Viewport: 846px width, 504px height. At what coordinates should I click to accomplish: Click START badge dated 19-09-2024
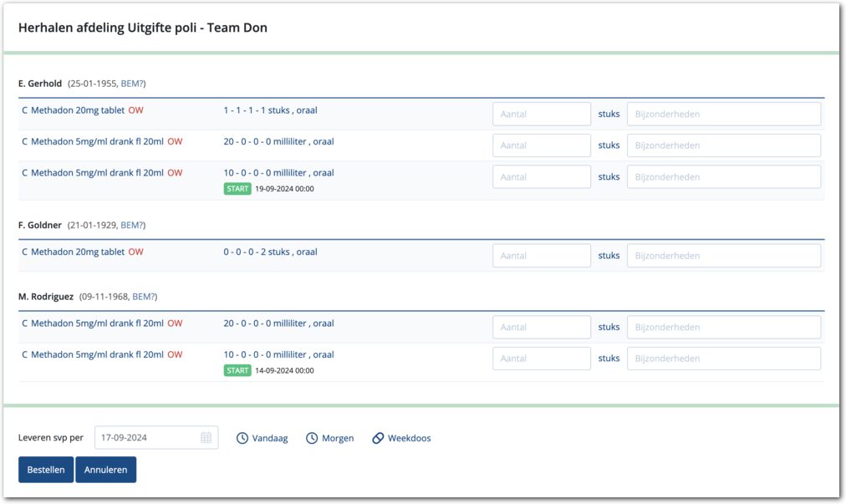tap(237, 189)
